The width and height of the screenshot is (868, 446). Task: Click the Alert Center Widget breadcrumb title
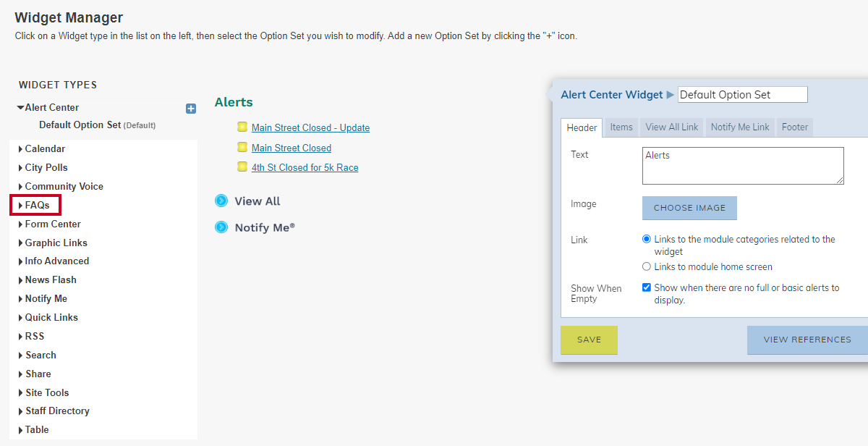pyautogui.click(x=612, y=95)
